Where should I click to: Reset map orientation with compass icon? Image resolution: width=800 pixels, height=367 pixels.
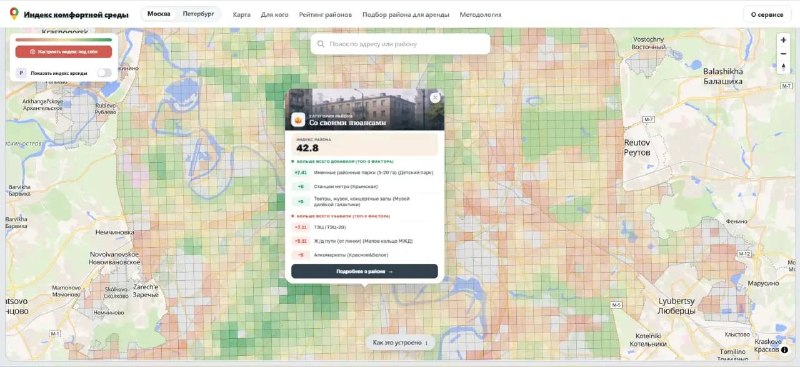(784, 67)
